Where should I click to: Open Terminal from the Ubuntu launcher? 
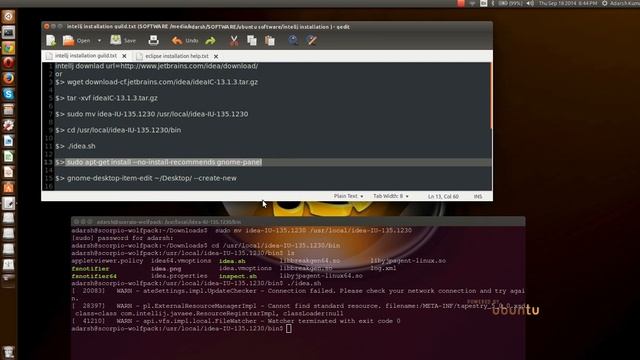[x=8, y=32]
